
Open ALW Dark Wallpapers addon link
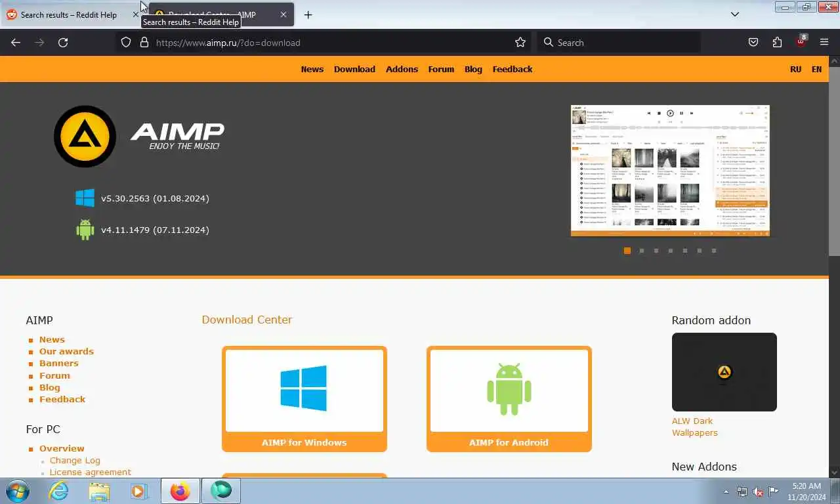point(694,427)
